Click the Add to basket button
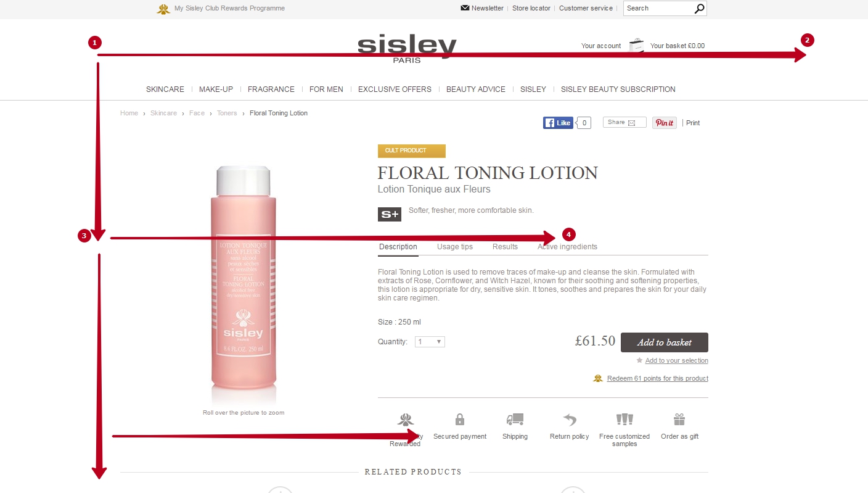This screenshot has height=493, width=868. point(665,342)
